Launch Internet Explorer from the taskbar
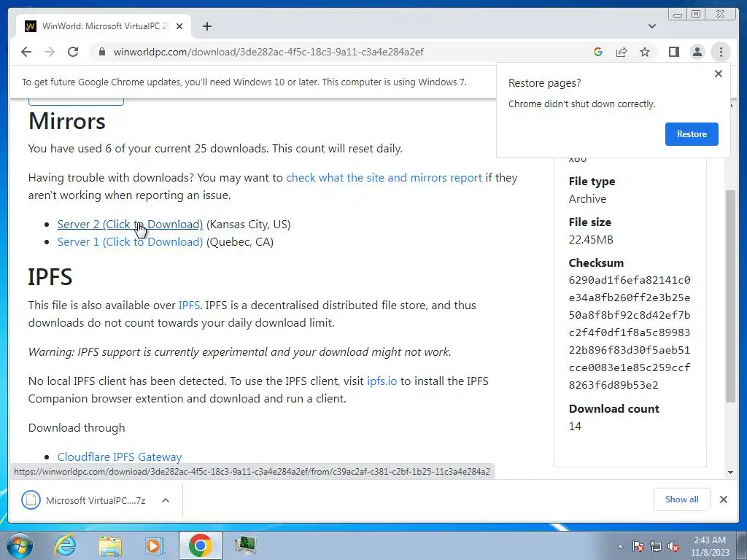Viewport: 747px width, 560px height. [x=65, y=545]
